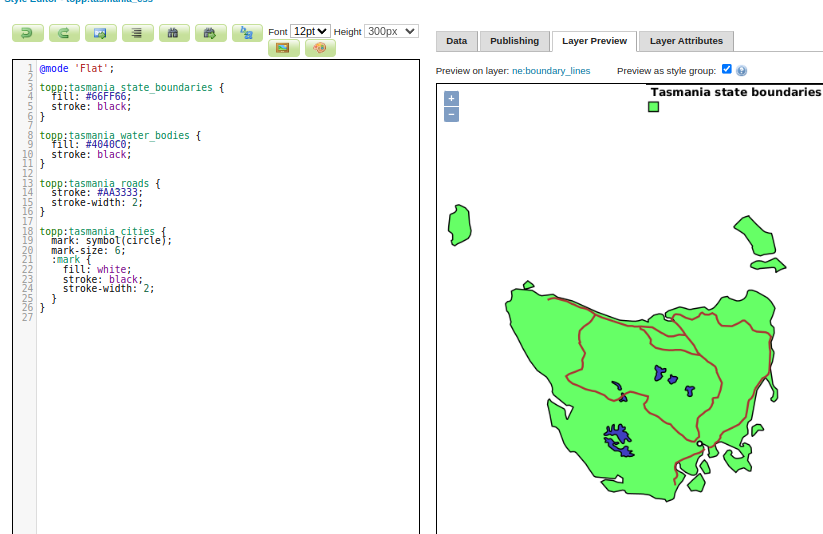Open the editor Height dropdown
Viewport: 823px width, 534px height.
point(391,32)
